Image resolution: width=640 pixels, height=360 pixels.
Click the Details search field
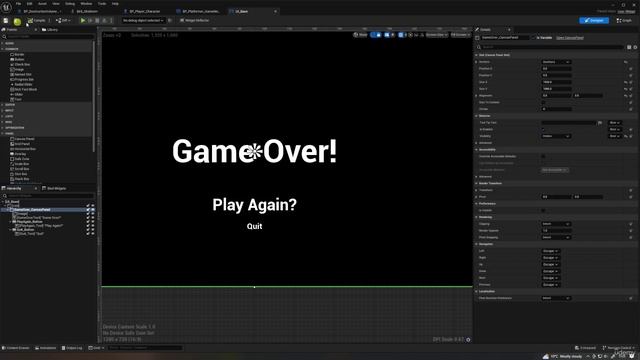pos(551,47)
